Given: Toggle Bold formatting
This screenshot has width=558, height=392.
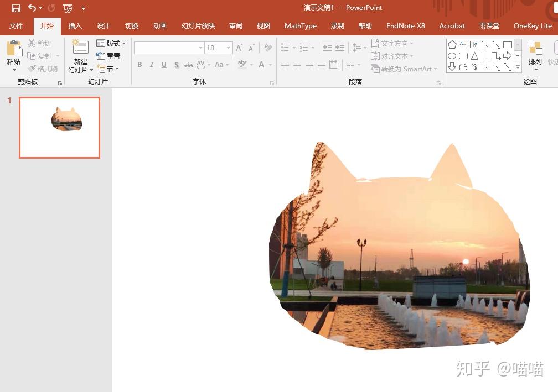Looking at the screenshot, I should click(x=139, y=65).
